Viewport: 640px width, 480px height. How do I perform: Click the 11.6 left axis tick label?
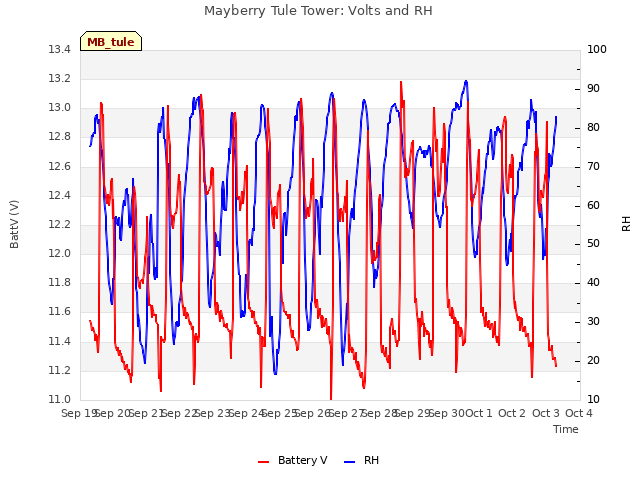pyautogui.click(x=60, y=312)
